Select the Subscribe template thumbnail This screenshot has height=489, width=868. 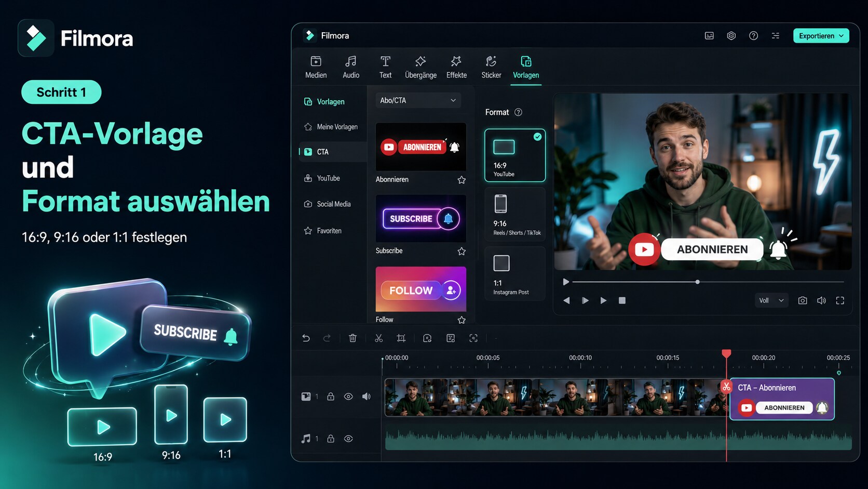pos(421,218)
